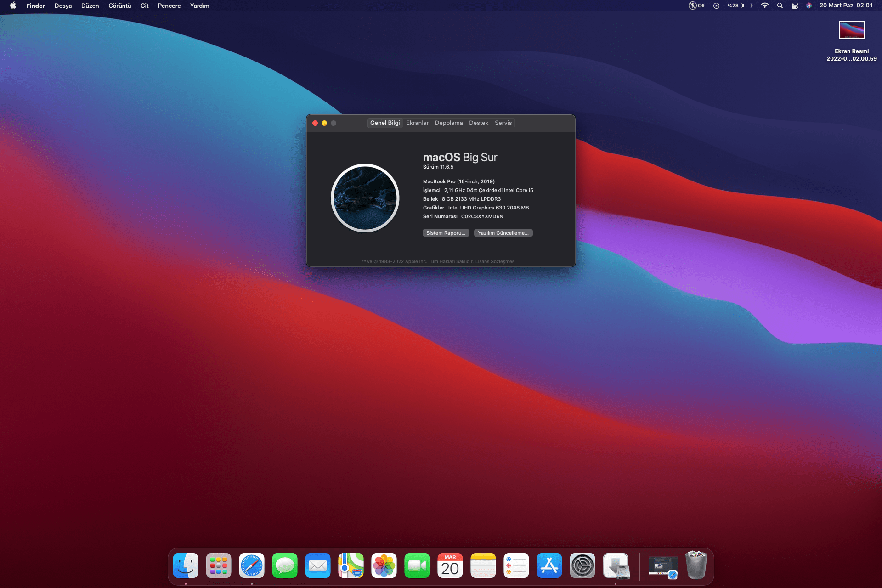882x588 pixels.
Task: Click the Yazılım Güncelleme... button
Action: (x=503, y=233)
